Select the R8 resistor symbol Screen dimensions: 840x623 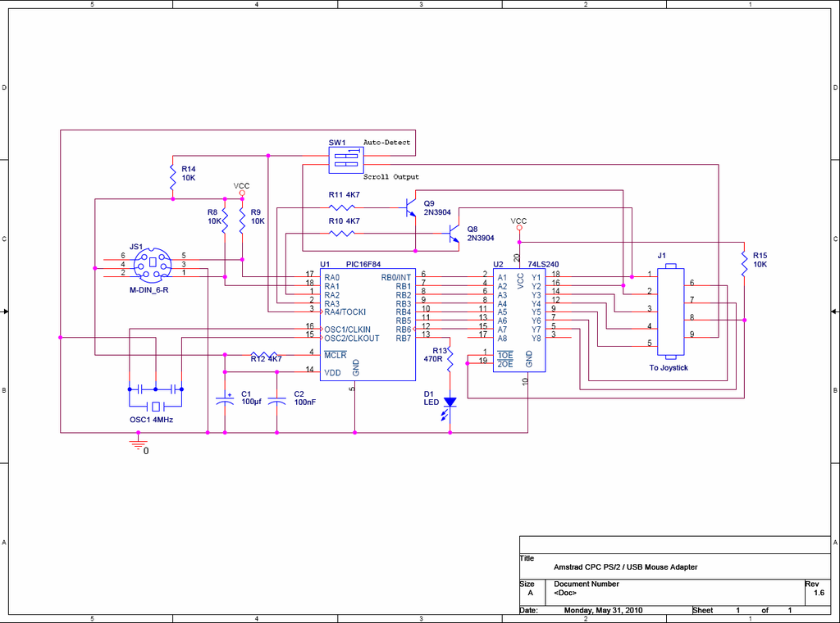click(225, 221)
